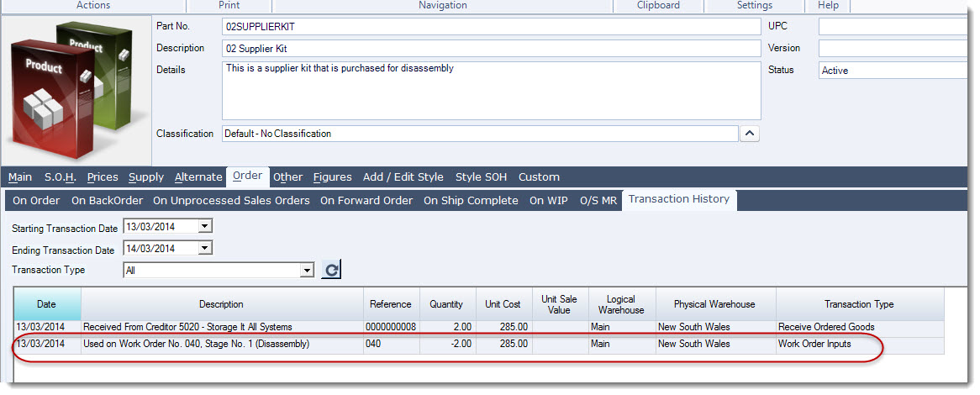Show the On Order sub-tab

click(36, 201)
